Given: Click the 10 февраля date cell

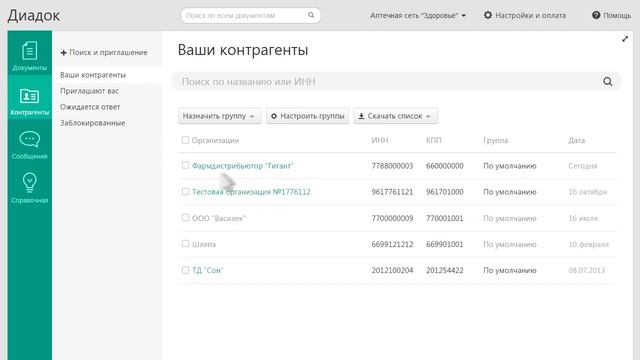Looking at the screenshot, I should point(588,244).
